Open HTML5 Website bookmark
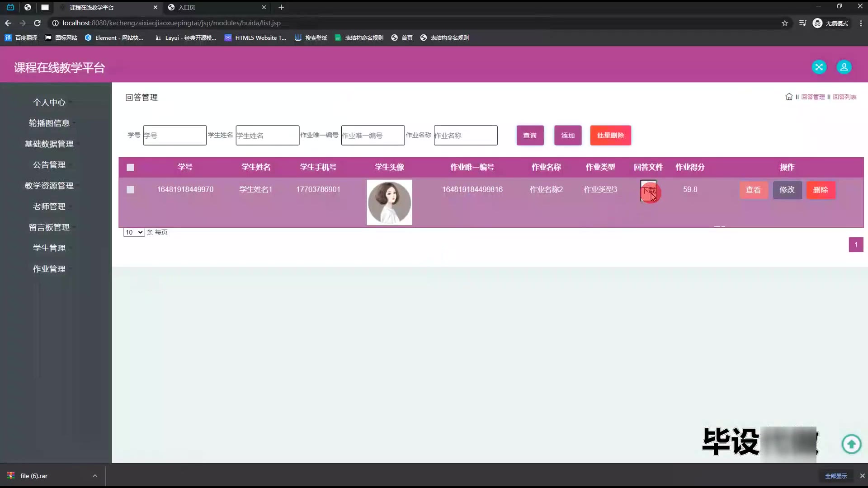Screen dimensions: 868x488 click(255, 38)
